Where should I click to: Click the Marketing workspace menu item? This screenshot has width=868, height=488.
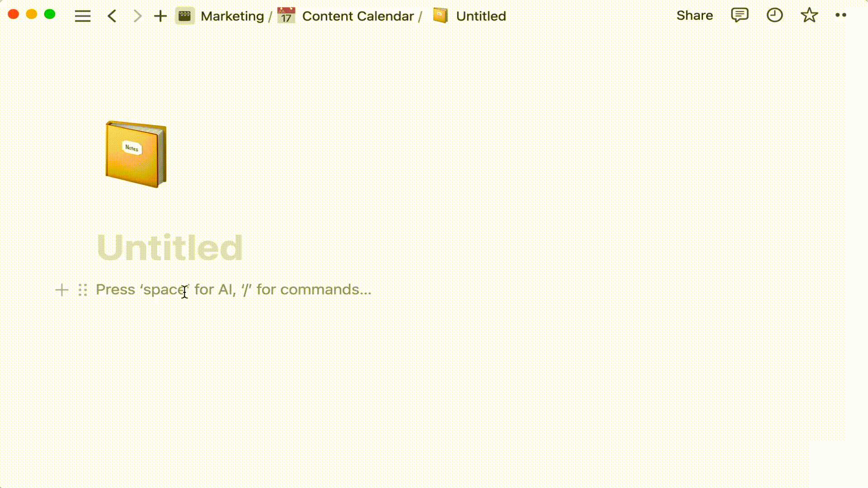[x=232, y=15]
